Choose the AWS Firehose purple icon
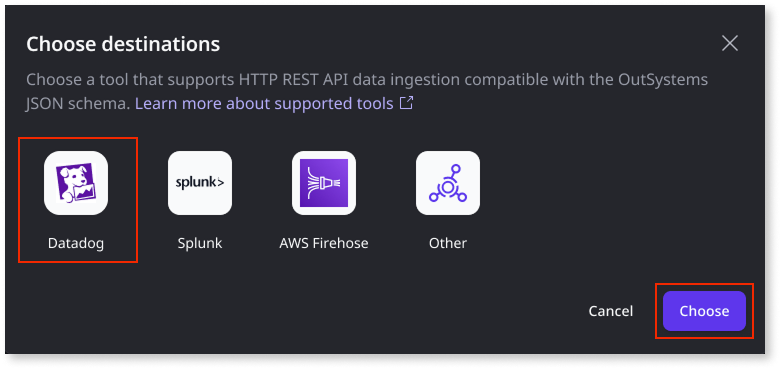The height and width of the screenshot is (369, 780). click(324, 183)
